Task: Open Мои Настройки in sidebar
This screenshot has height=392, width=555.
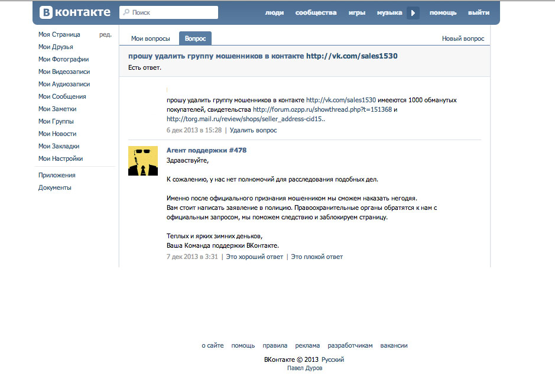Action: [x=60, y=158]
